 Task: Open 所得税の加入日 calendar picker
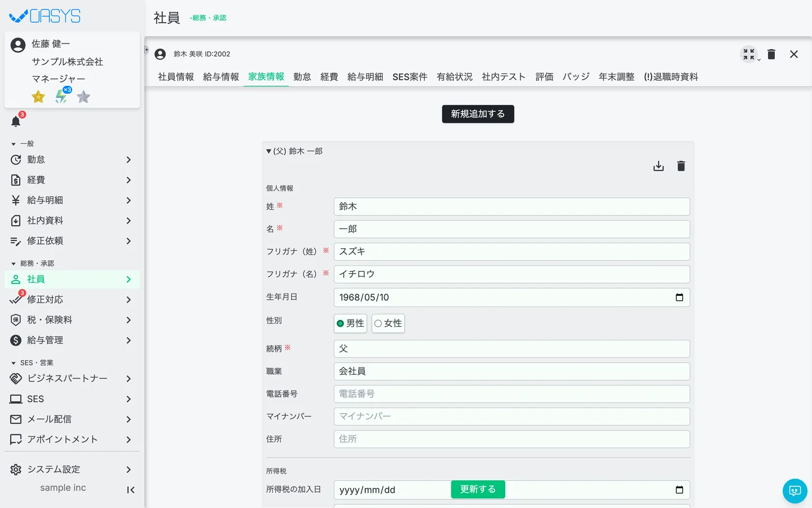(679, 490)
